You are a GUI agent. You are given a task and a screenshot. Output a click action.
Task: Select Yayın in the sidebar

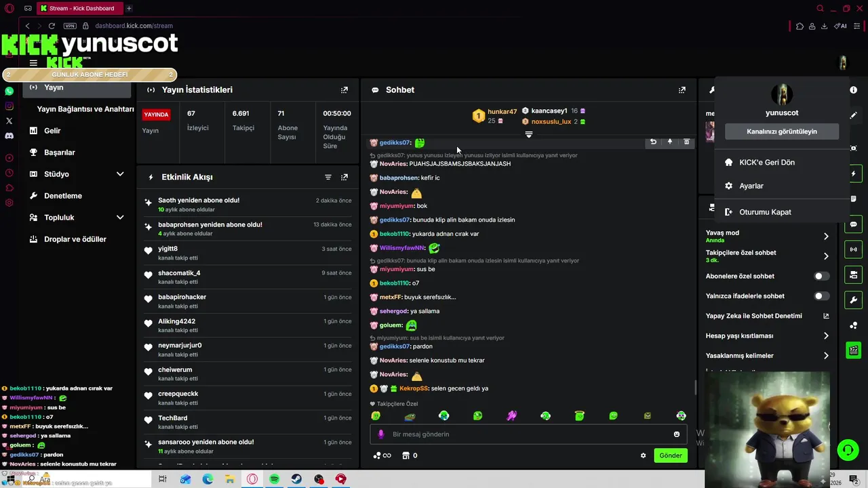click(77, 87)
